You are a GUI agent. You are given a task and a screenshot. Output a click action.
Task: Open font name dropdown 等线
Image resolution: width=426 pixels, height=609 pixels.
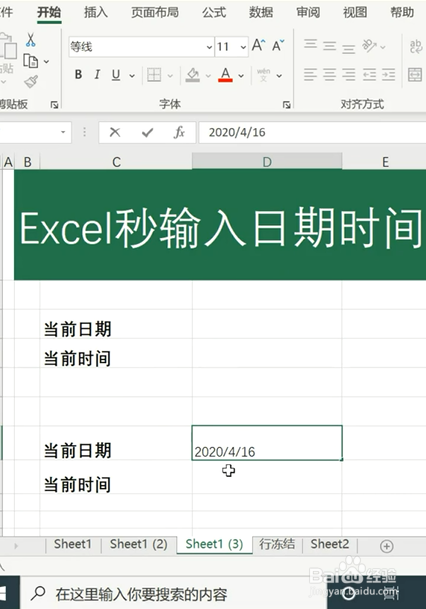tap(209, 47)
